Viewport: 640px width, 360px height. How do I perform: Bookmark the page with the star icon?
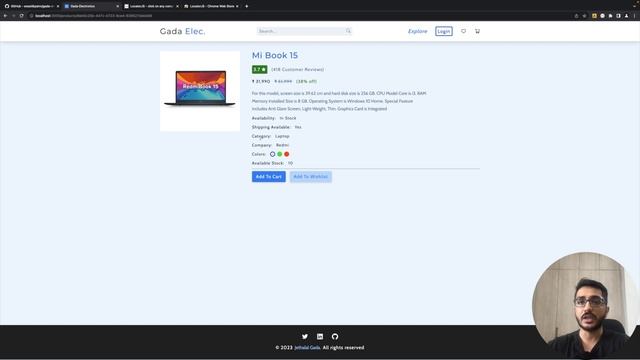tap(584, 16)
